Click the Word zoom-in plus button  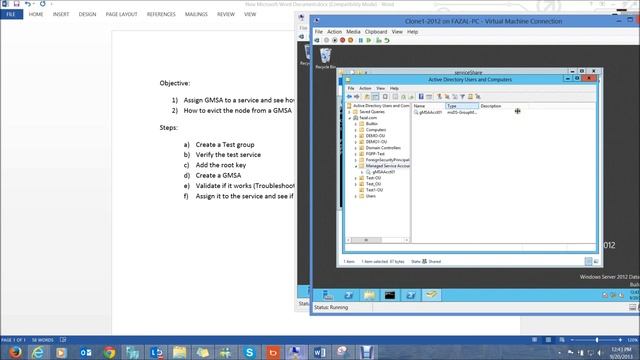[x=620, y=340]
